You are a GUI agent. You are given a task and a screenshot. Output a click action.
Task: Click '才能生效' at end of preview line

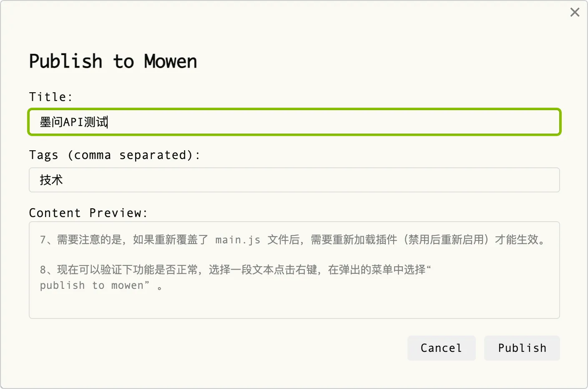(x=516, y=240)
